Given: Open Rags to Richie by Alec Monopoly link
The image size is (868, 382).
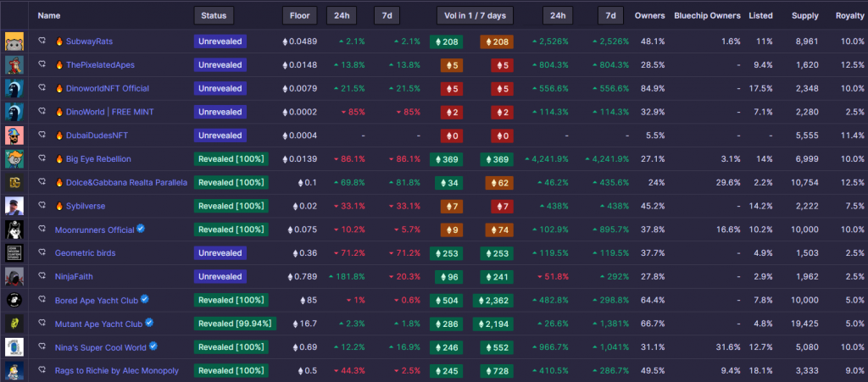Looking at the screenshot, I should [x=117, y=370].
